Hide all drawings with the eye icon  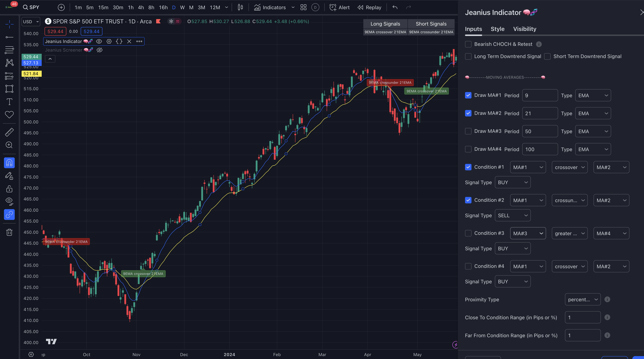tap(9, 201)
